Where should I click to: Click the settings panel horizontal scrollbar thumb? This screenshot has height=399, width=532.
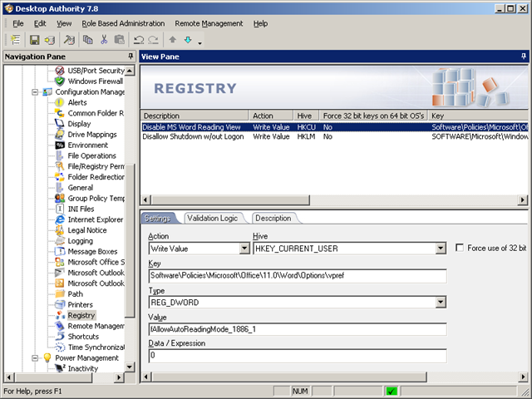(x=289, y=377)
